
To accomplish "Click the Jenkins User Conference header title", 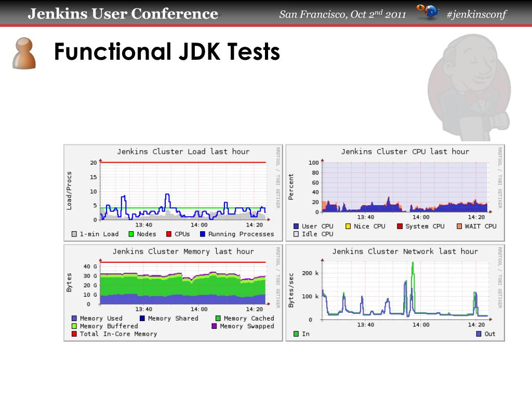I will coord(123,14).
